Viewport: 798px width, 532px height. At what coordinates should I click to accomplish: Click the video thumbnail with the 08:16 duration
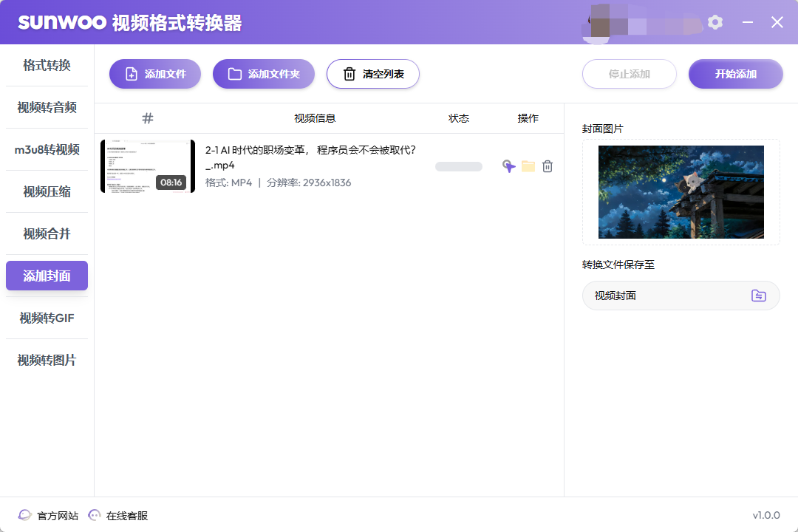tap(148, 166)
